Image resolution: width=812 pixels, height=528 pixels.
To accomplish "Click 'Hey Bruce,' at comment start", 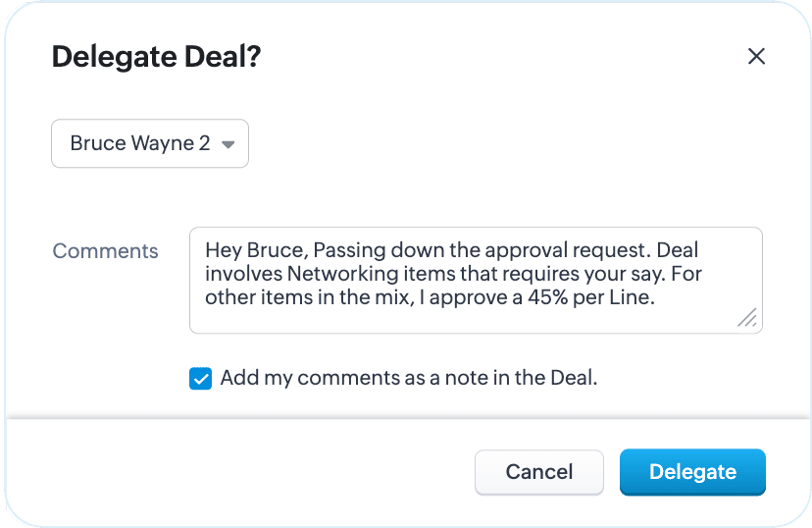I will coord(257,250).
